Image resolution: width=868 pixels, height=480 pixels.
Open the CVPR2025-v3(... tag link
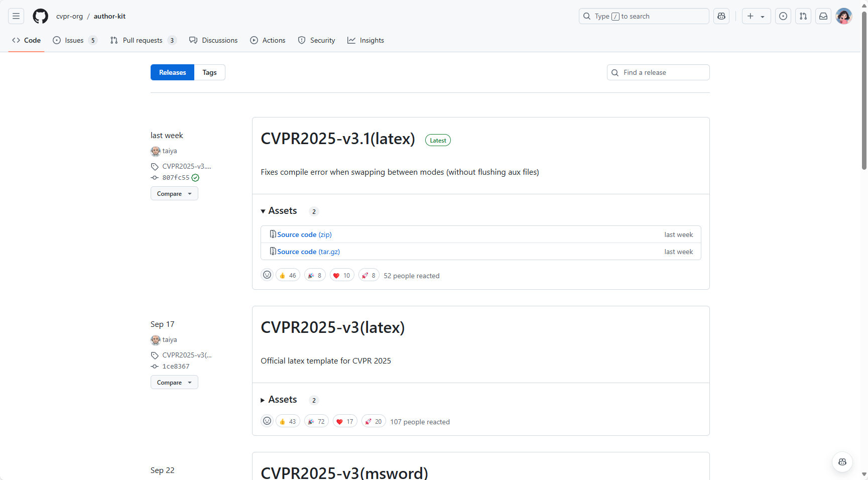tap(187, 355)
